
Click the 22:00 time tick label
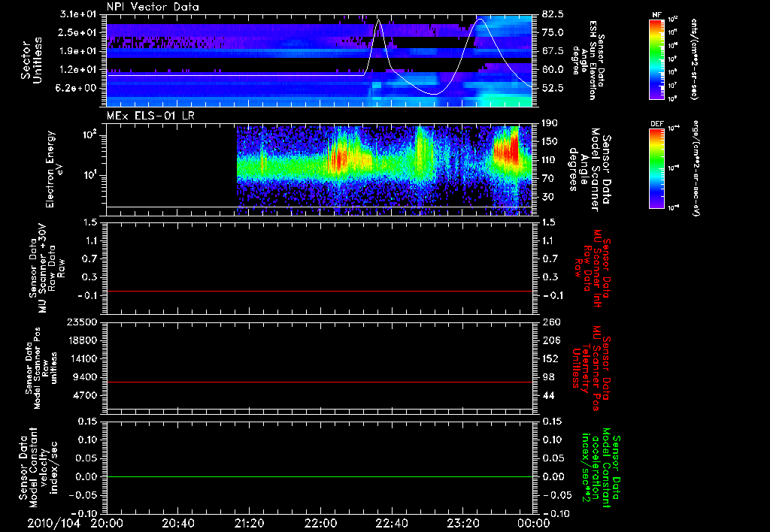click(x=320, y=523)
